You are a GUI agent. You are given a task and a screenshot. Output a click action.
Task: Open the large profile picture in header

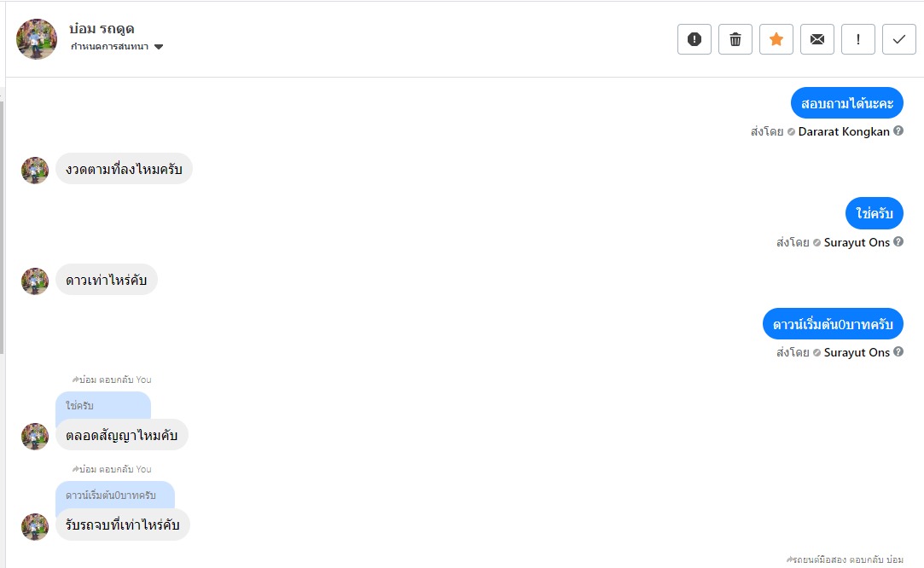[x=37, y=39]
